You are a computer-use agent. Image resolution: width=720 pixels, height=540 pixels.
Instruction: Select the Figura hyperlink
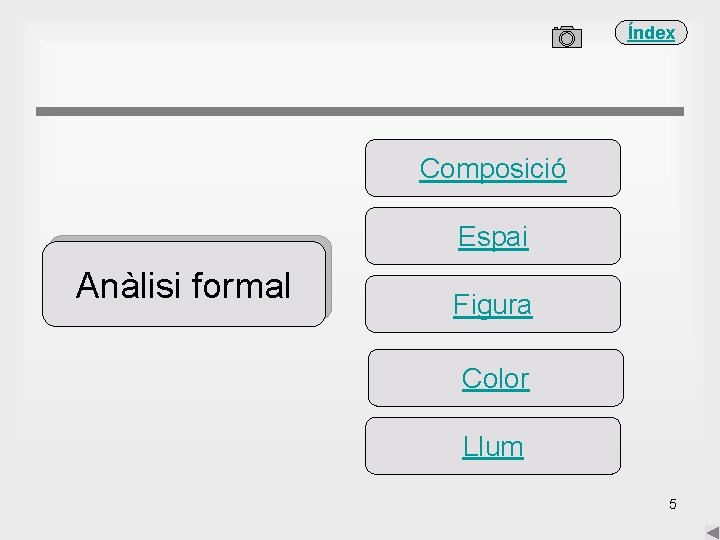tap(492, 304)
